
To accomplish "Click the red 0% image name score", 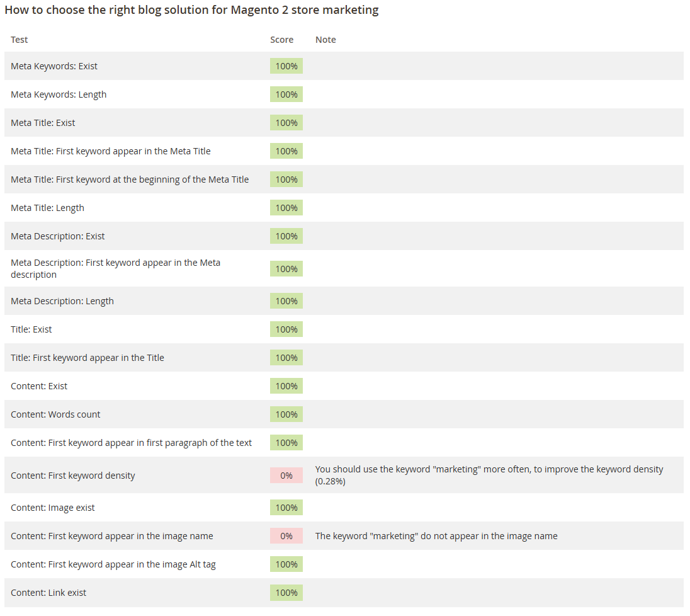I will coord(286,536).
